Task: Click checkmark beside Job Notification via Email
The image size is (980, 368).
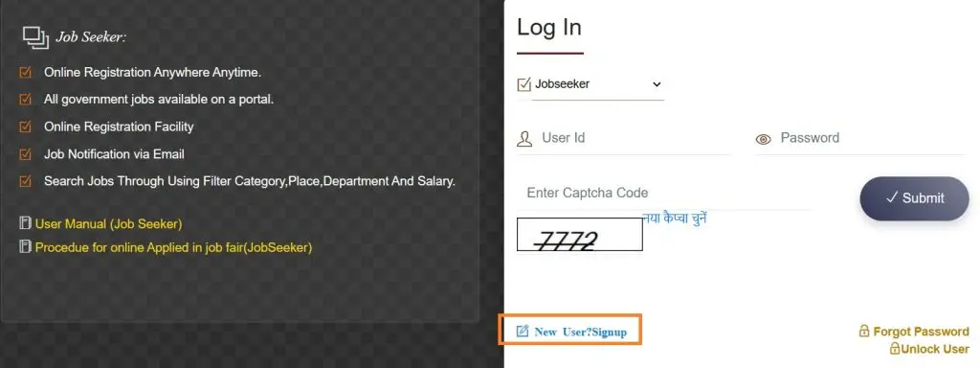Action: pos(26,154)
